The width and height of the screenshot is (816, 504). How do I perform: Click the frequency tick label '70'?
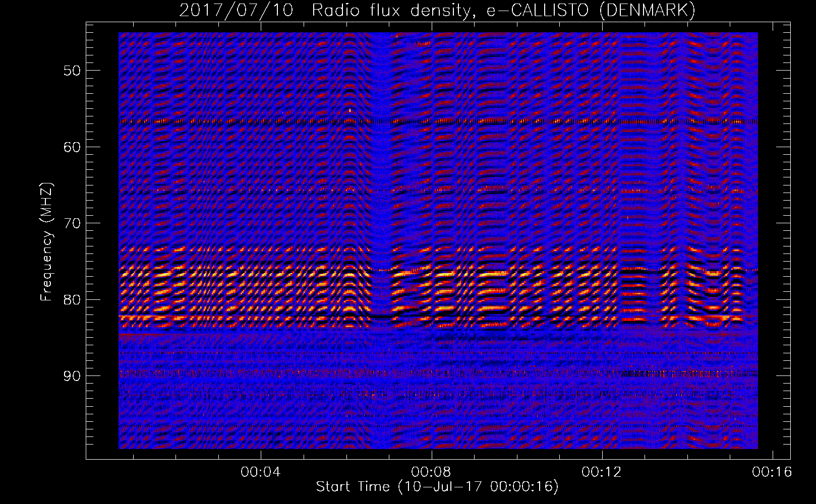72,223
